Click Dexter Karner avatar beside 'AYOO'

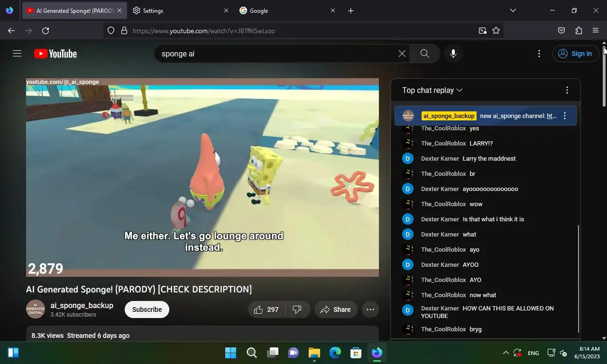point(408,264)
